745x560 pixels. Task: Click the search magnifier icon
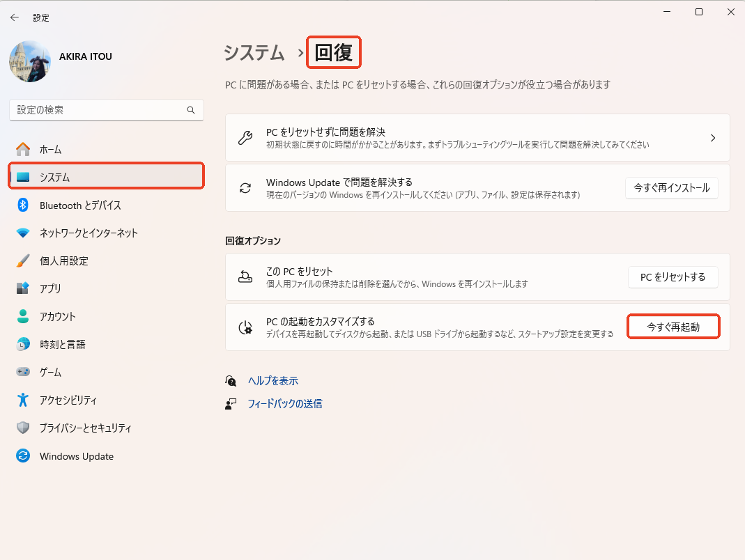point(191,110)
